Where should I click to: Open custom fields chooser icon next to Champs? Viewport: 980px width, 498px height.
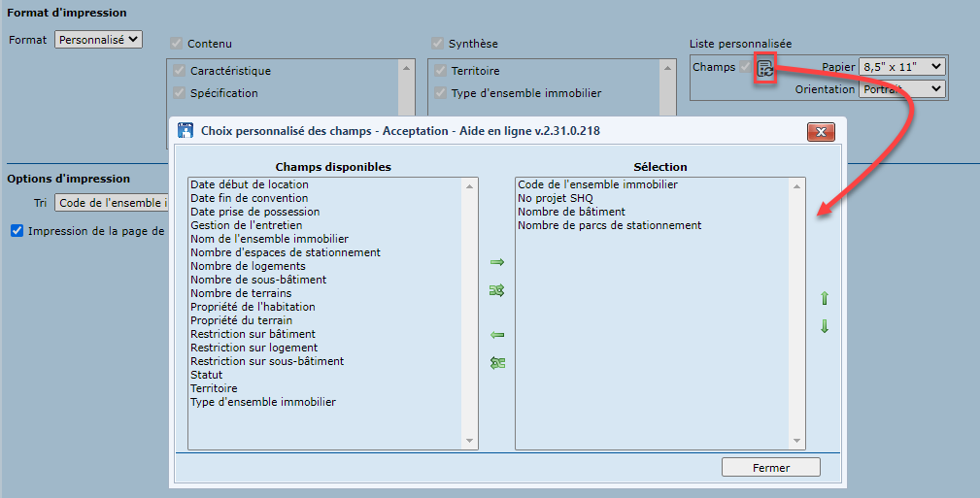[765, 69]
